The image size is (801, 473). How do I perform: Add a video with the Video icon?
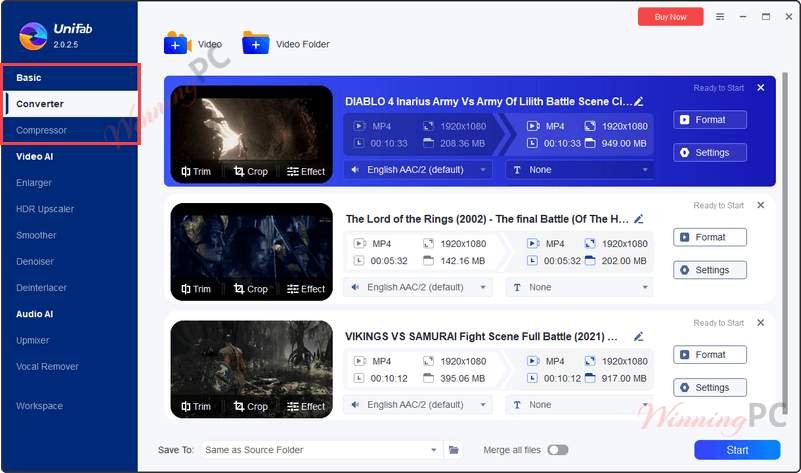pos(177,43)
